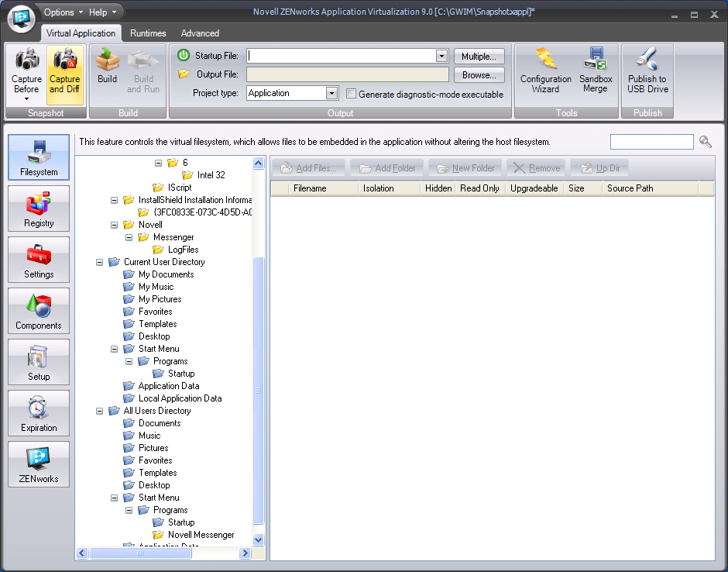
Task: Open the Registry panel in sidebar
Action: [39, 208]
